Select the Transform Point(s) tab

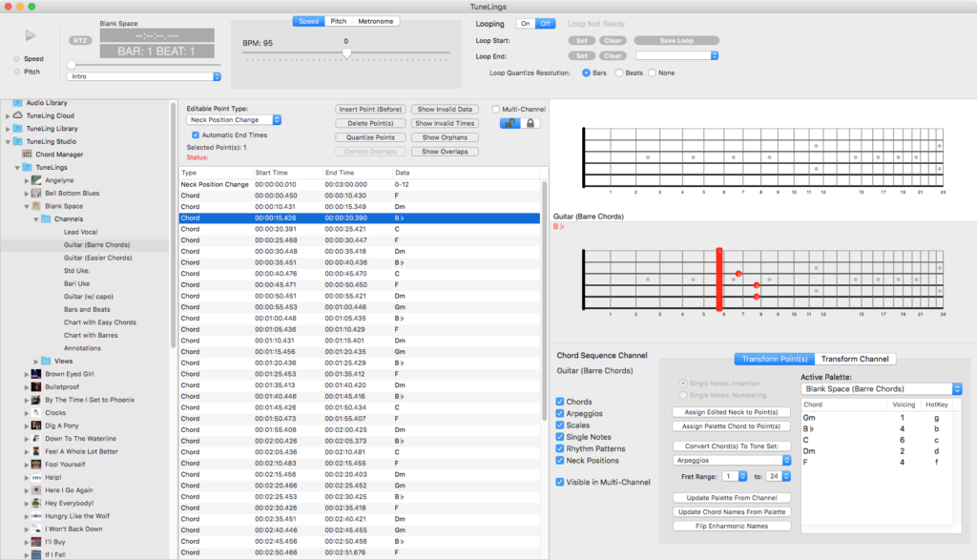(775, 359)
